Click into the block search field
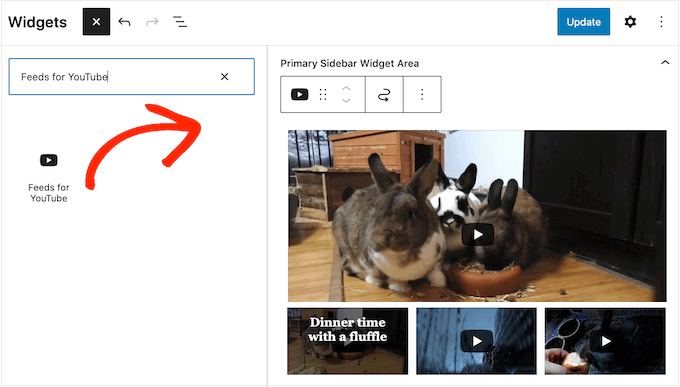 (x=131, y=77)
